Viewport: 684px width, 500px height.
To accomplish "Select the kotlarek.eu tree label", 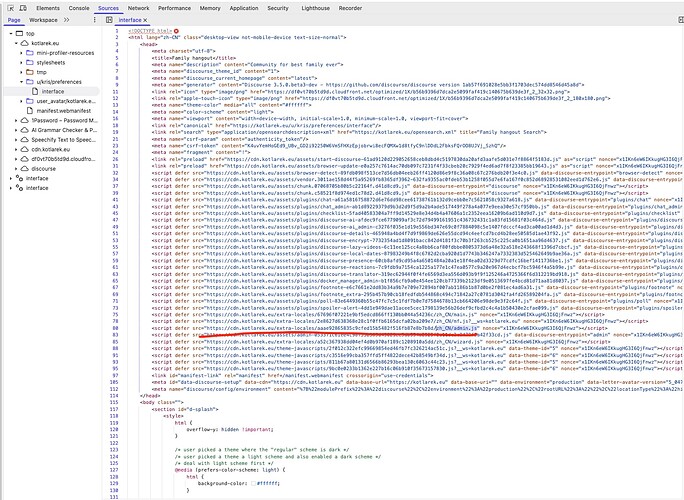I will tap(45, 43).
